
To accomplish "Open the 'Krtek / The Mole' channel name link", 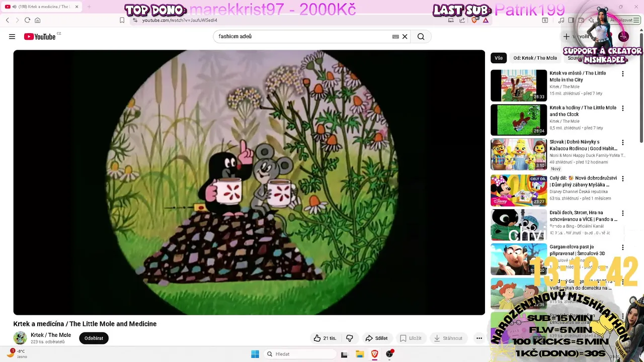I will click(x=51, y=335).
